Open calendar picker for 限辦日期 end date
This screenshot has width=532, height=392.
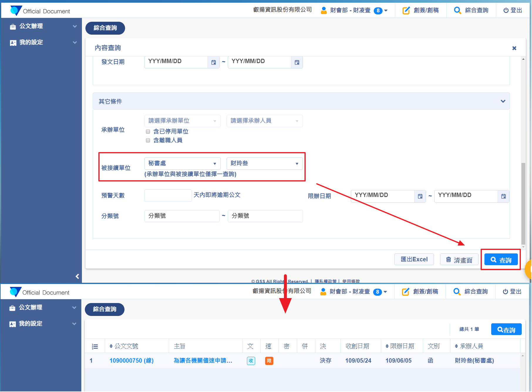click(503, 196)
